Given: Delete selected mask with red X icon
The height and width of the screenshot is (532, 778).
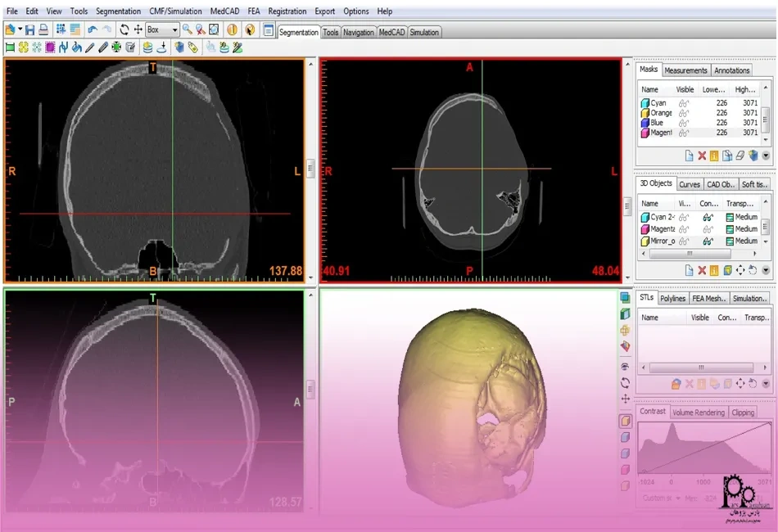Looking at the screenshot, I should (702, 156).
